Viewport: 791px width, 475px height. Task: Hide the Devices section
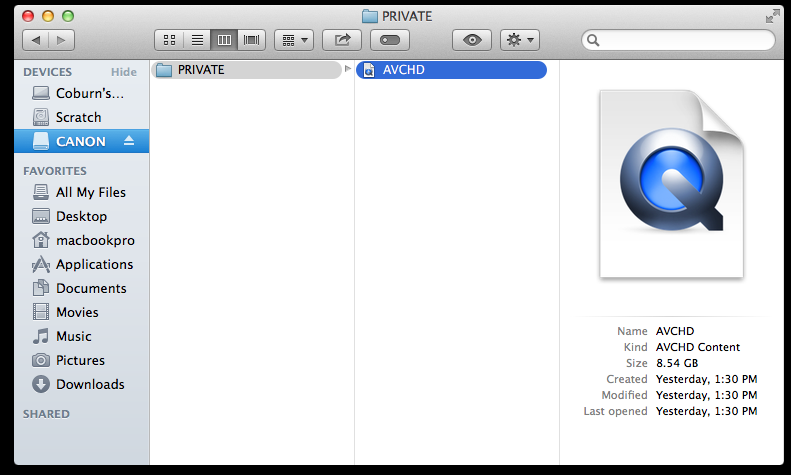click(x=124, y=72)
